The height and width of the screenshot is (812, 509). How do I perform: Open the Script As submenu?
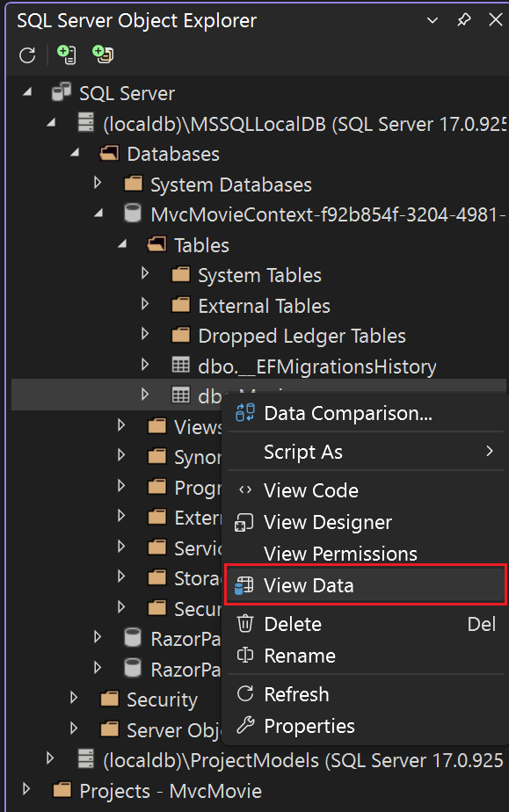(366, 452)
